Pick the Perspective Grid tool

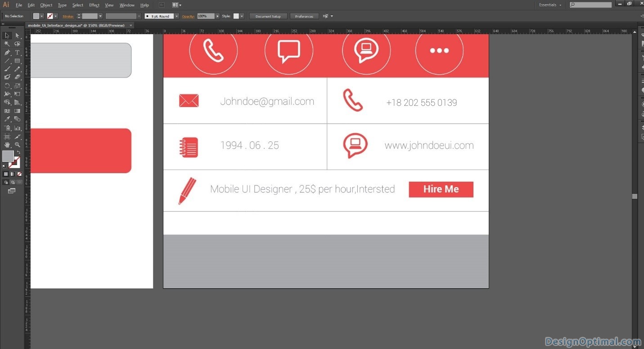(17, 103)
